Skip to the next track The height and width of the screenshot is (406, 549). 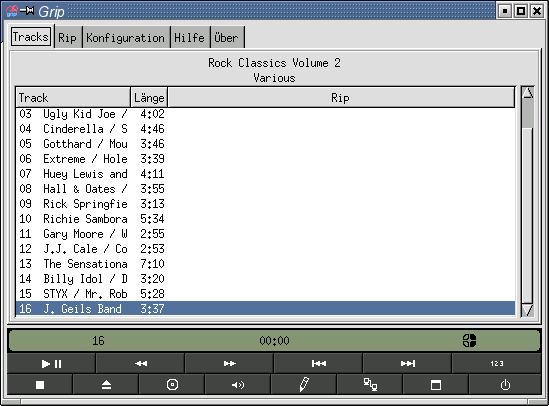[x=407, y=363]
